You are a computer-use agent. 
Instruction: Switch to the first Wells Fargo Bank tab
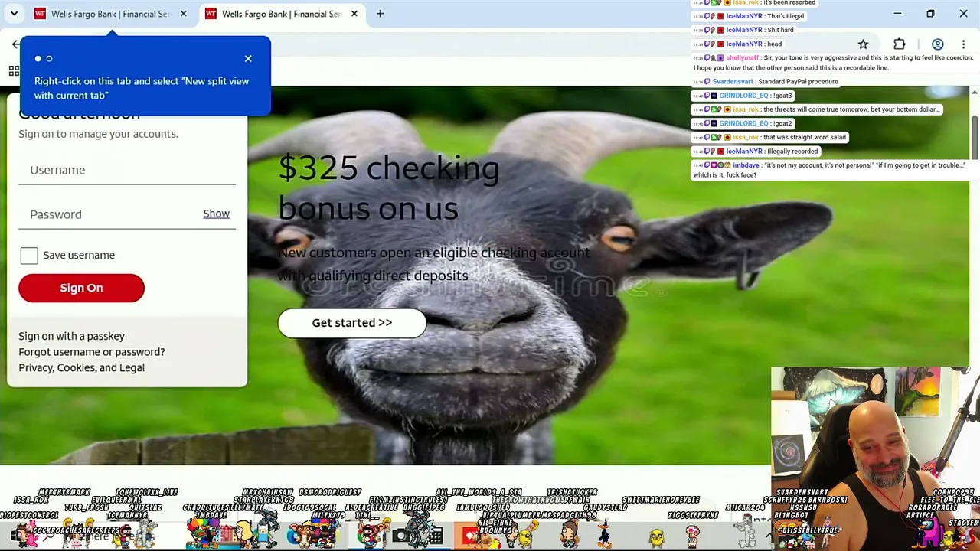[110, 14]
